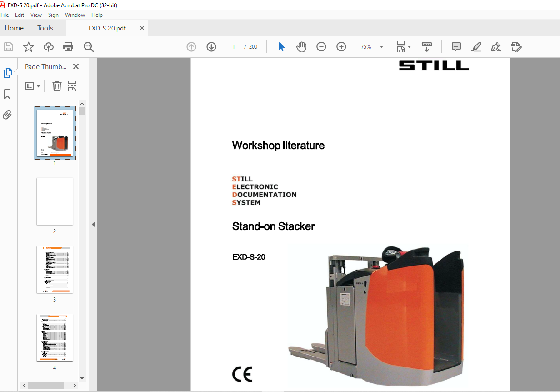Select the EXD-S 20.pdf document tab
The width and height of the screenshot is (560, 392).
point(107,28)
